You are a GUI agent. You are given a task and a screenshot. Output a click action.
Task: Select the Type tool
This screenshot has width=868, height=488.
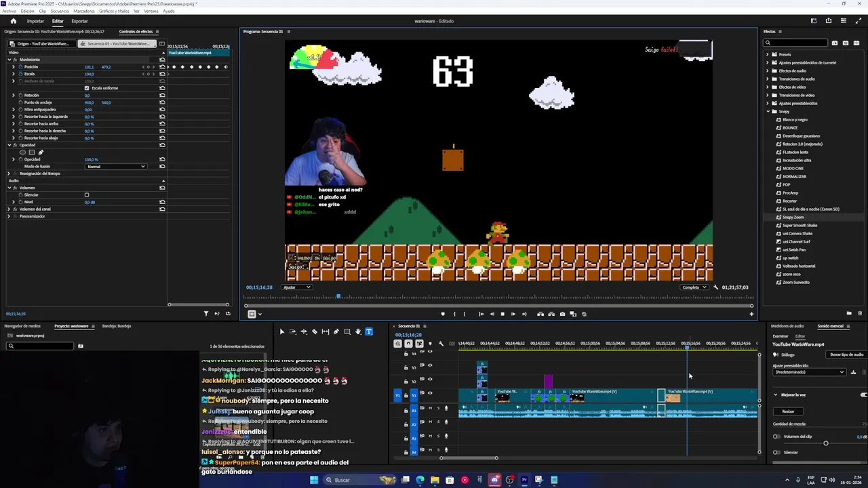pyautogui.click(x=369, y=331)
